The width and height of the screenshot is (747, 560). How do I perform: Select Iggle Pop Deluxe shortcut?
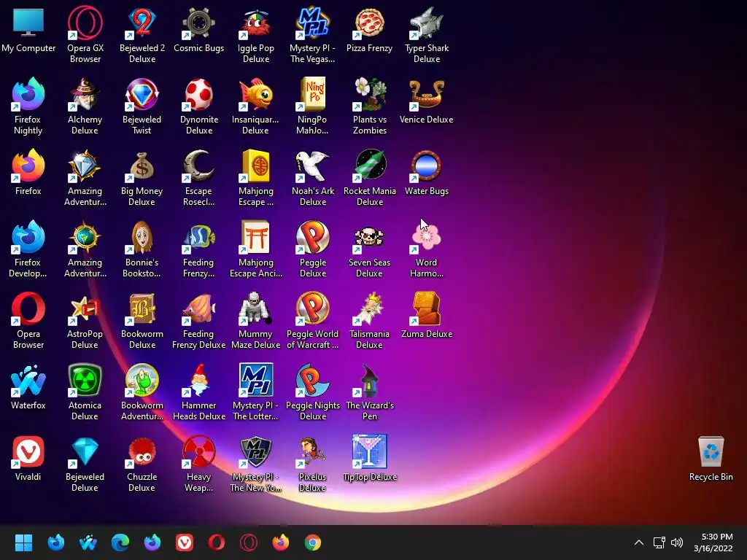pyautogui.click(x=256, y=24)
